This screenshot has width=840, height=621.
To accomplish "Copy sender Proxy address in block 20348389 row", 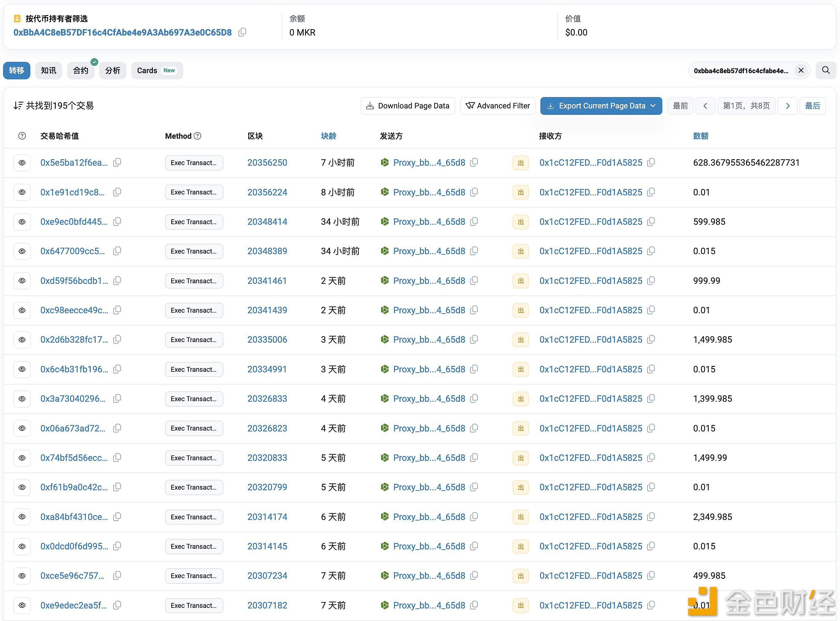I will click(x=474, y=251).
